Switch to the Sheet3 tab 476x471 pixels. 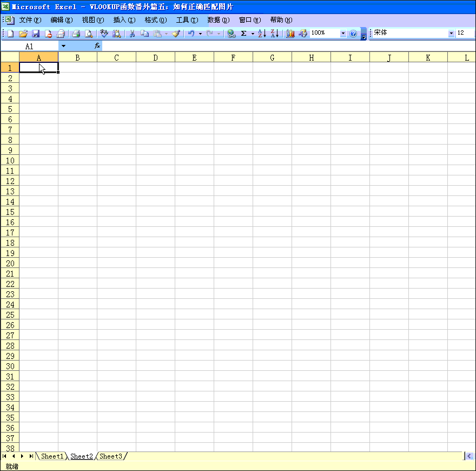tap(111, 456)
